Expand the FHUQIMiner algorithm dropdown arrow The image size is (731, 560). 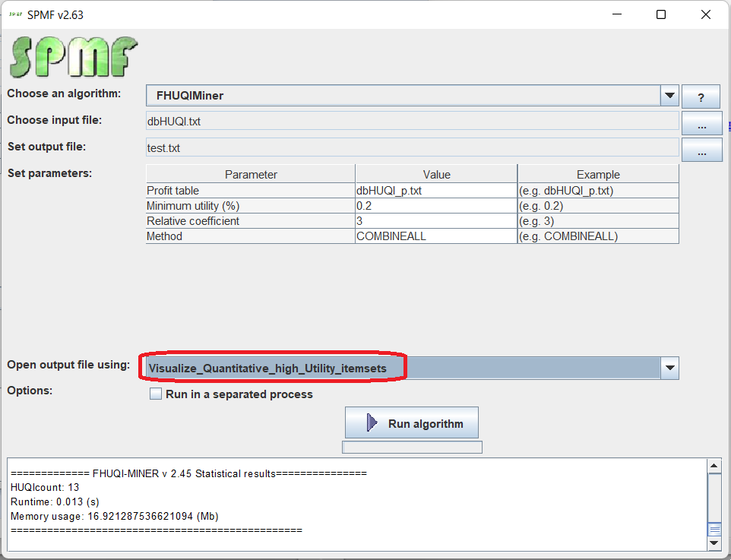(x=669, y=96)
